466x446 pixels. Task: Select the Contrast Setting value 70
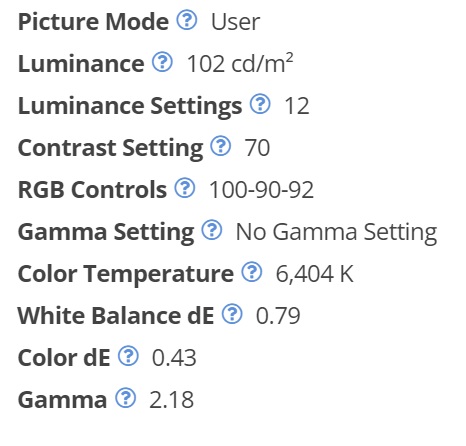pyautogui.click(x=257, y=148)
